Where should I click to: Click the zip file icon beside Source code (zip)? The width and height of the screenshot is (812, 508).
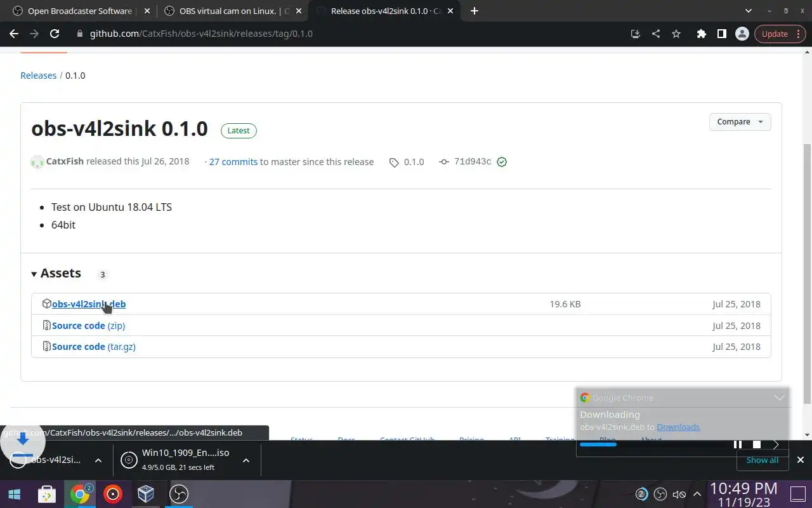(x=46, y=325)
